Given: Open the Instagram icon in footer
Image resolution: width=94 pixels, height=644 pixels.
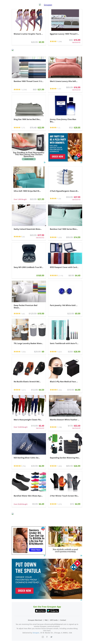Looking at the screenshot, I should click(43, 637).
